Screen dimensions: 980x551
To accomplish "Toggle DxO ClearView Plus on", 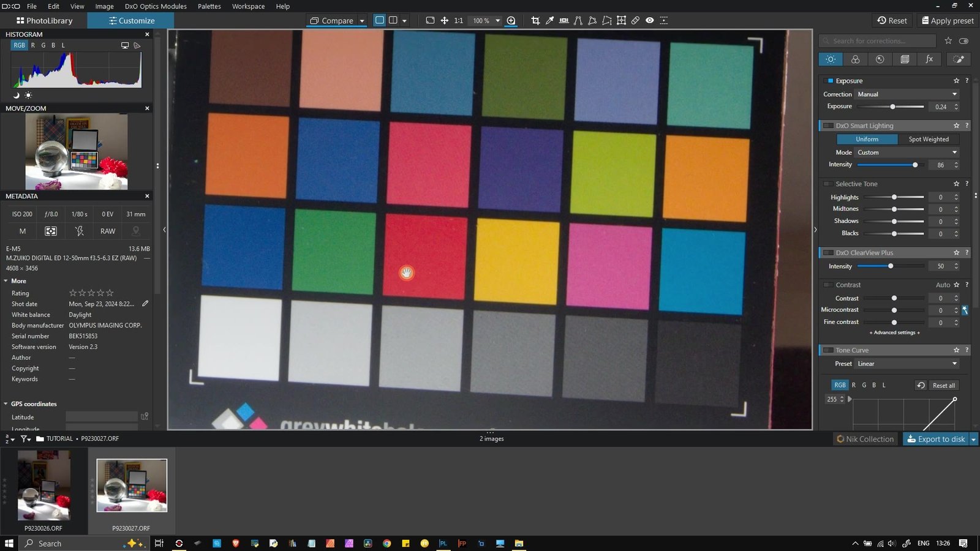I will 829,252.
